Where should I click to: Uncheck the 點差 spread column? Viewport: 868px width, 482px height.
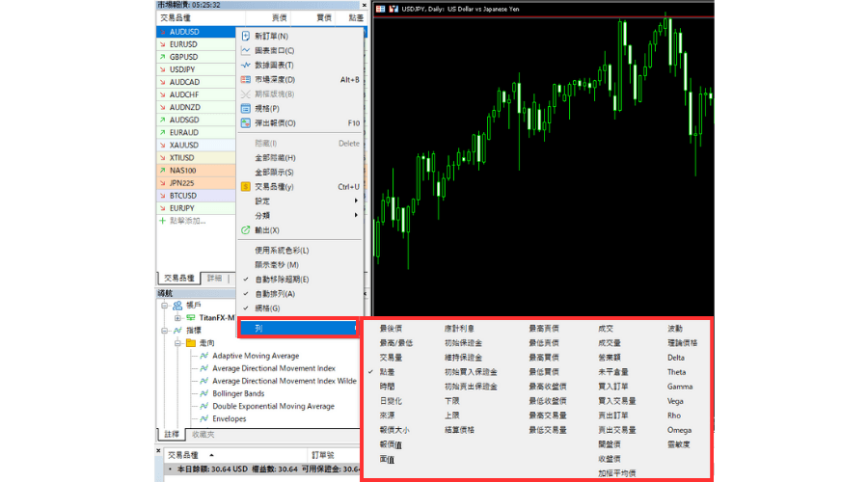pos(387,372)
